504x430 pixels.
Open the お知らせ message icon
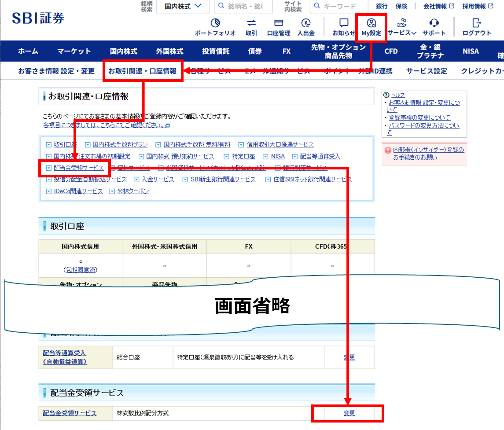(344, 23)
